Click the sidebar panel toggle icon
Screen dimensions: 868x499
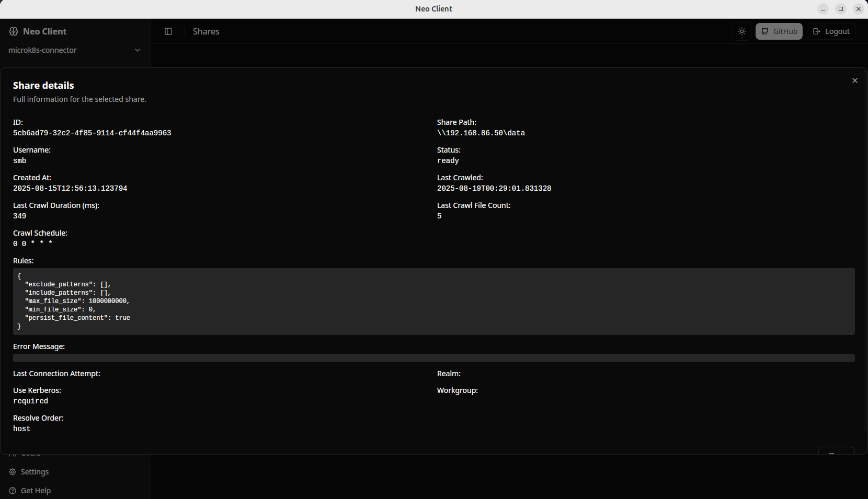(x=168, y=31)
